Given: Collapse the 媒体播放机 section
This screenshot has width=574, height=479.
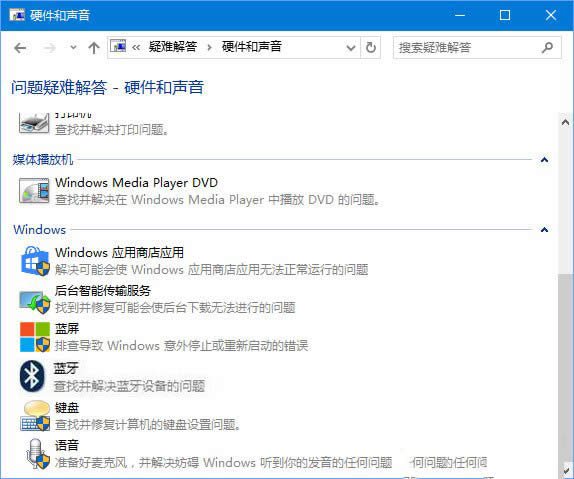Looking at the screenshot, I should click(x=544, y=160).
